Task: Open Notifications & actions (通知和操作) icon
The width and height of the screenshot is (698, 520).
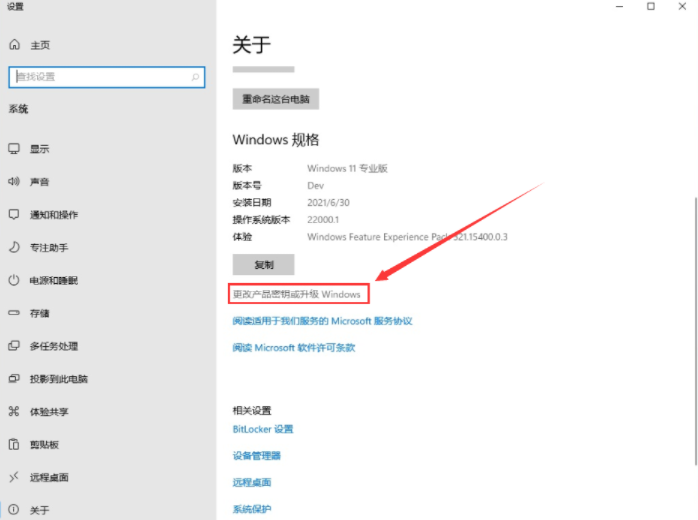Action: click(x=14, y=215)
